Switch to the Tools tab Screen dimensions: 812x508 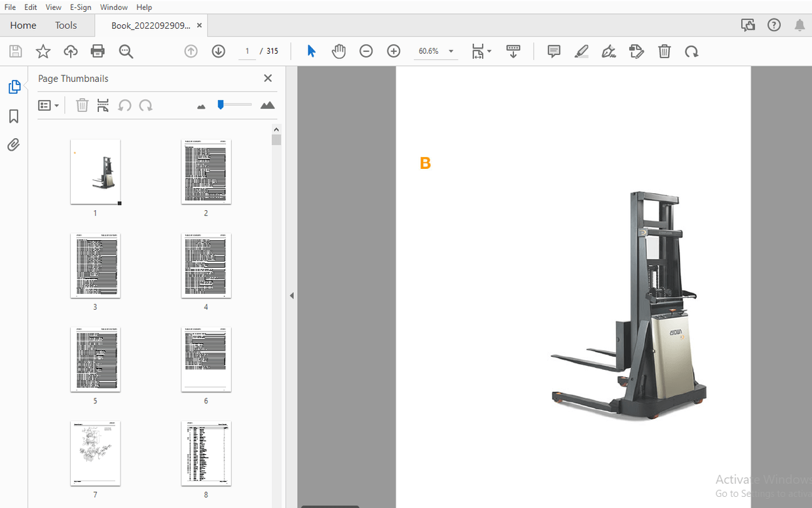(x=65, y=25)
